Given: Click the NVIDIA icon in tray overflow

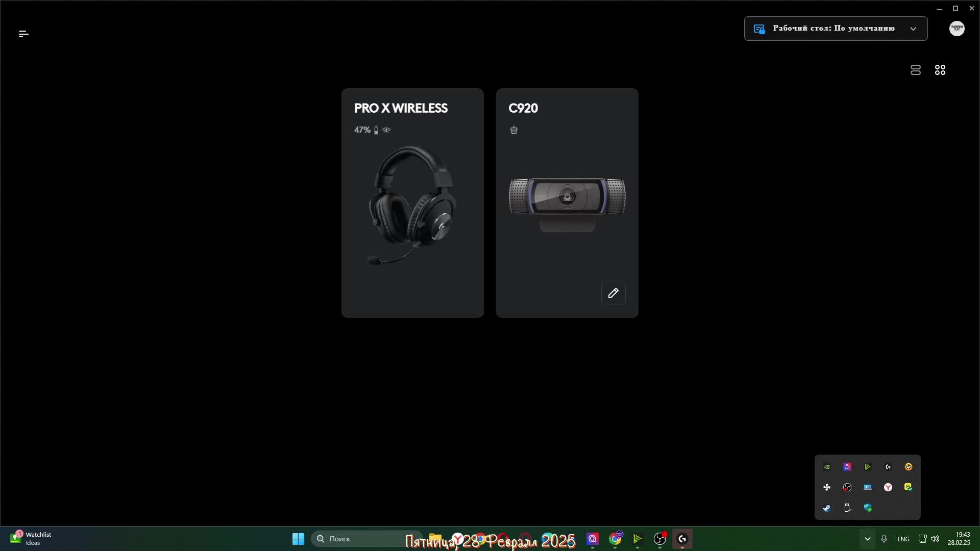Looking at the screenshot, I should point(826,467).
